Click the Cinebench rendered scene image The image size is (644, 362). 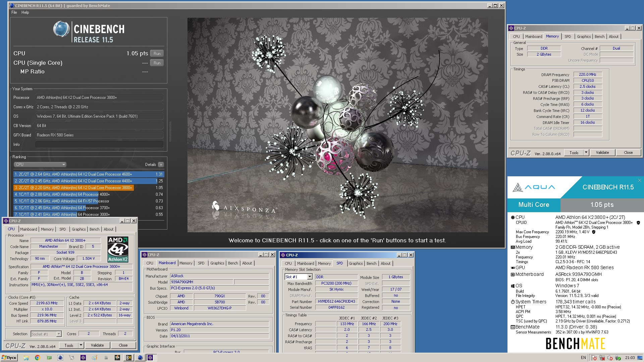point(337,125)
